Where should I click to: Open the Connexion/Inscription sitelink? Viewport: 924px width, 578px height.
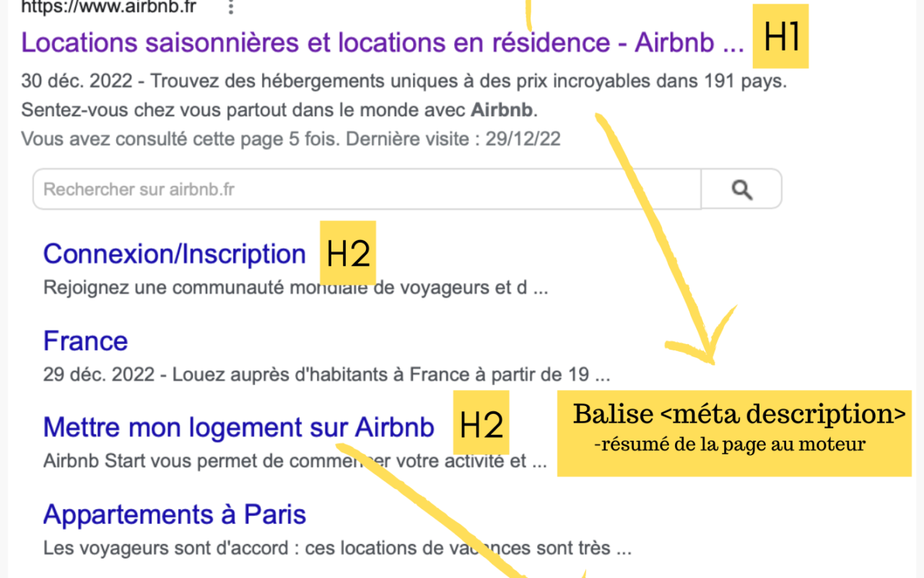tap(175, 254)
